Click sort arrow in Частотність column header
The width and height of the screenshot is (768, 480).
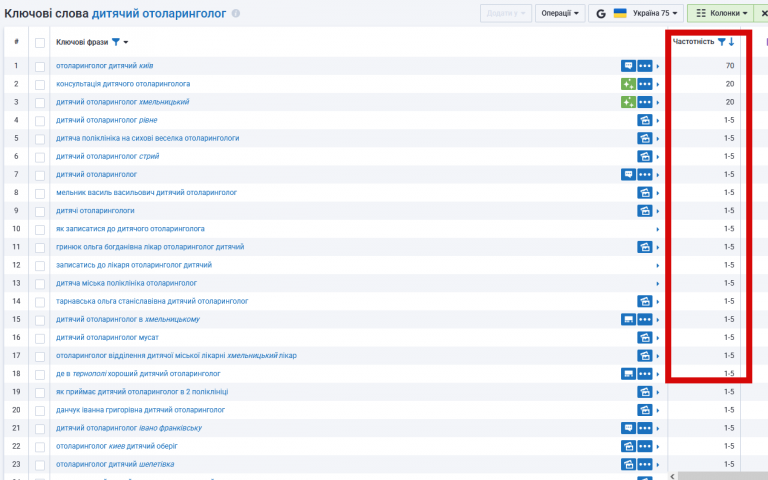pyautogui.click(x=731, y=42)
